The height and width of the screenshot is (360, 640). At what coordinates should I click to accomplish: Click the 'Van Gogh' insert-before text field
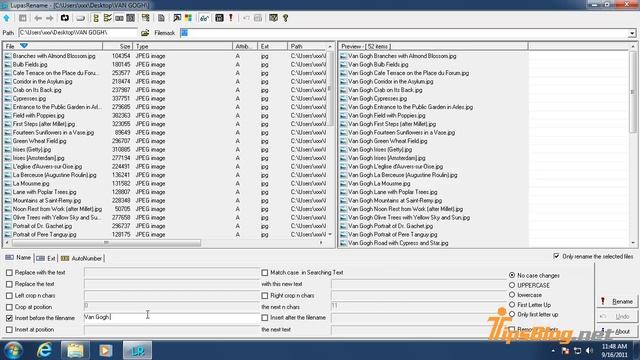[171, 317]
